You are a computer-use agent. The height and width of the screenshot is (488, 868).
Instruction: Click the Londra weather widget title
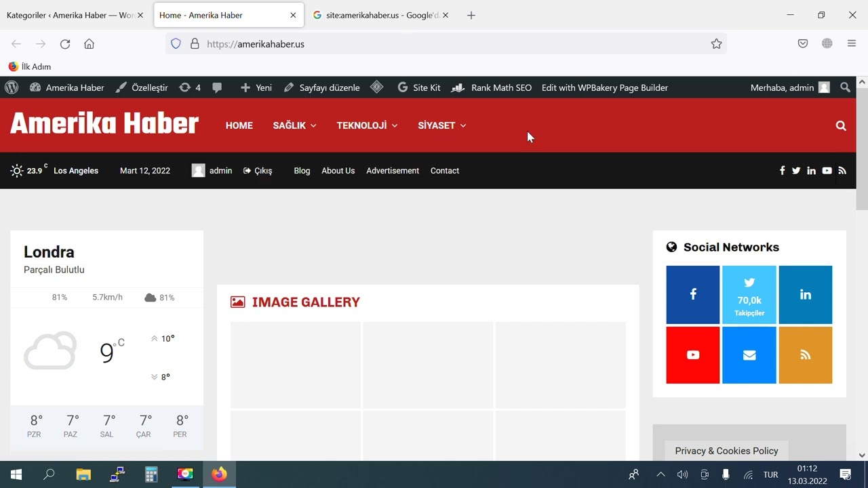click(49, 252)
